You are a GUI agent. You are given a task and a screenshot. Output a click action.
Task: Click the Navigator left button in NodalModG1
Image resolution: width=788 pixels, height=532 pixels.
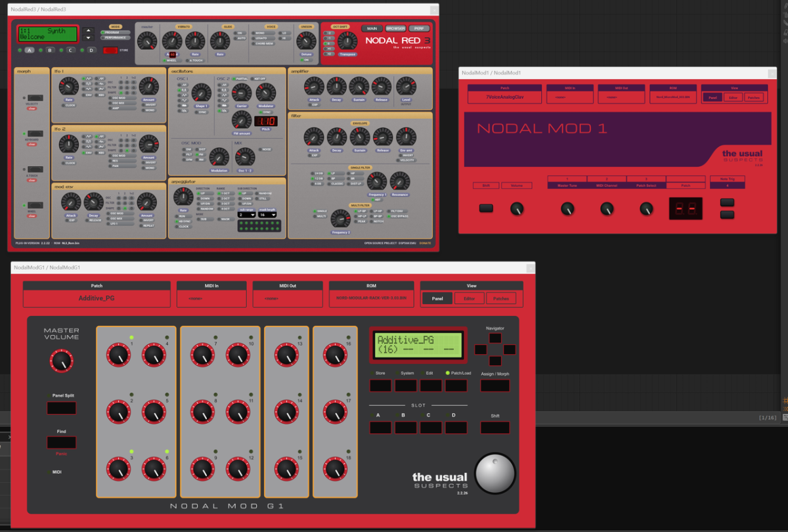tap(480, 349)
